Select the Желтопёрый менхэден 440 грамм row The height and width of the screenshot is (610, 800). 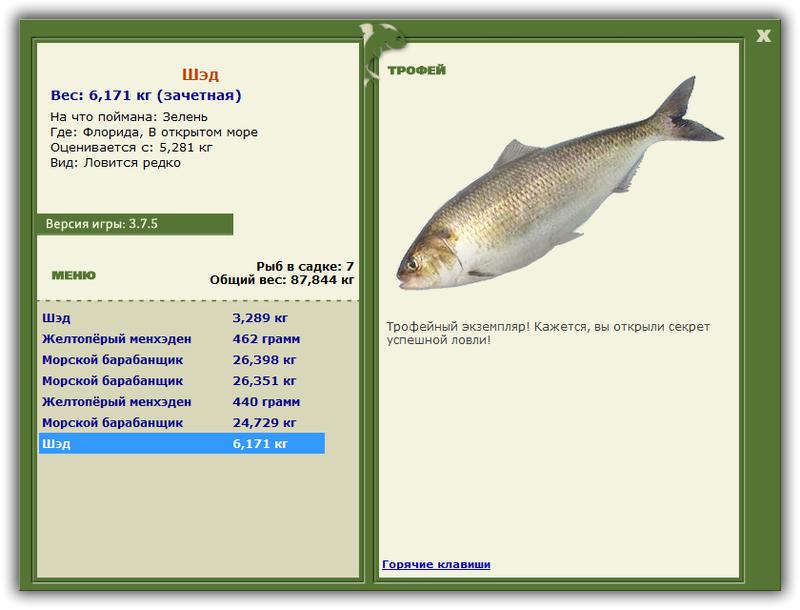[182, 401]
